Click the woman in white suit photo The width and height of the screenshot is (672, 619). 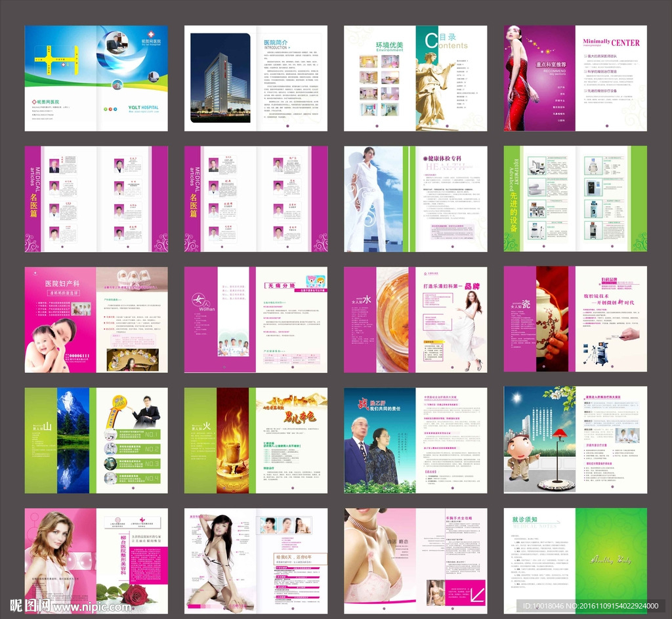(x=373, y=199)
